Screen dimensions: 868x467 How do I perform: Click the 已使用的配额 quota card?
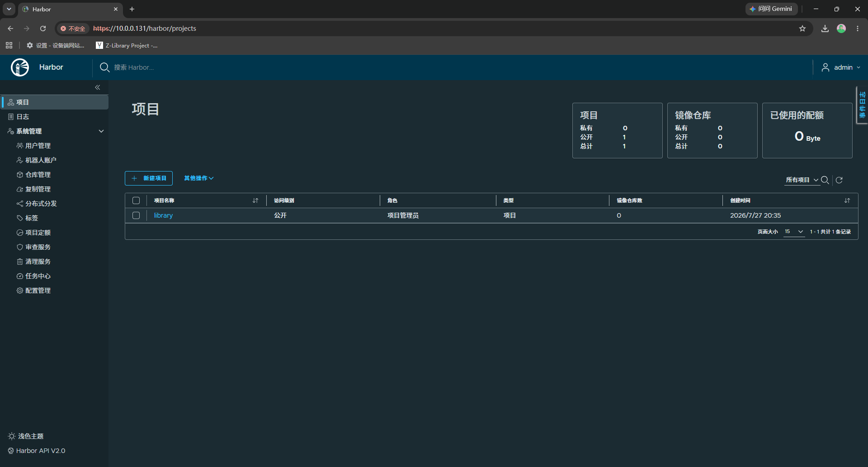[807, 131]
